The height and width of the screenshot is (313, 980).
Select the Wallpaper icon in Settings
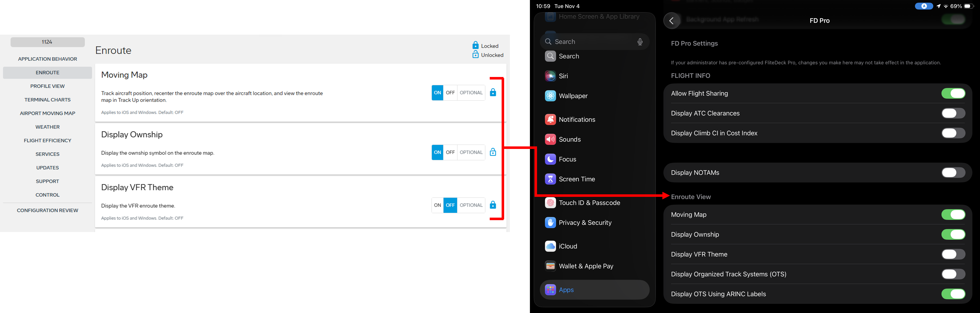(550, 96)
